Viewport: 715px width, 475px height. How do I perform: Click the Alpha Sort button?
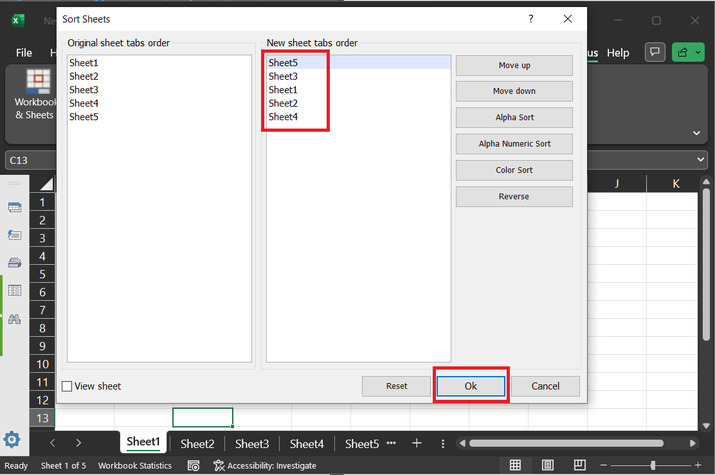pos(514,118)
